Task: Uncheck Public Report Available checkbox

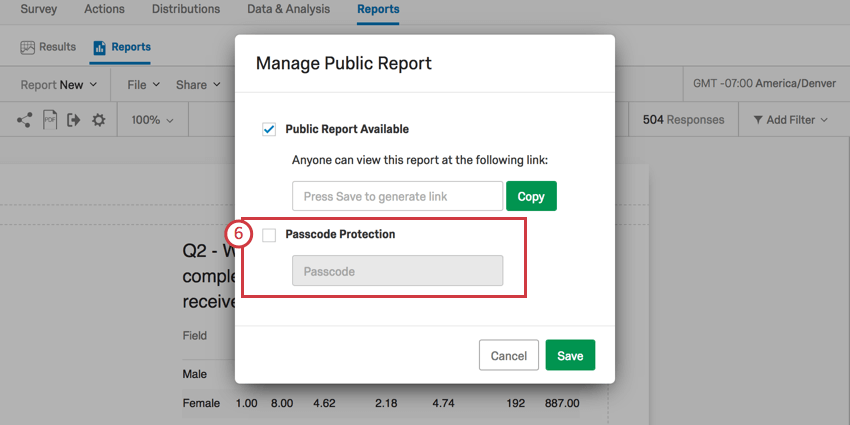Action: coord(269,129)
